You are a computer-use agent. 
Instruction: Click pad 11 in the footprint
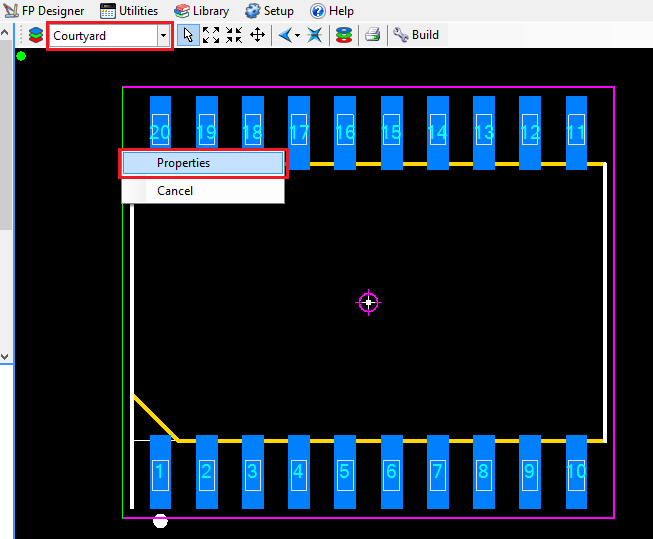tap(576, 132)
